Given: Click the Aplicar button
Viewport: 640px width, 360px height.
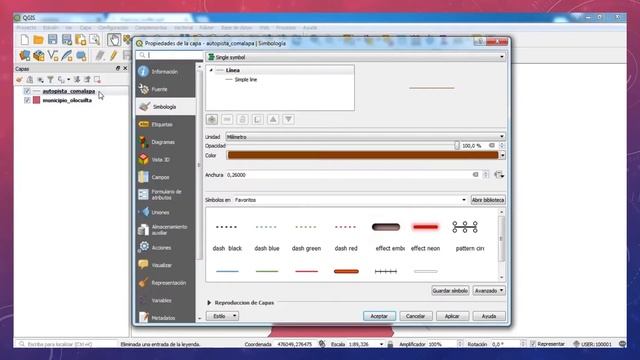Looking at the screenshot, I should point(452,316).
